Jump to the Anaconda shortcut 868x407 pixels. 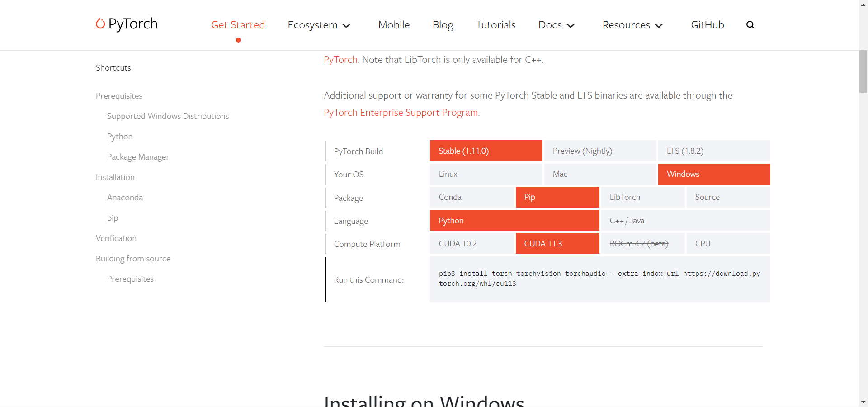coord(125,198)
